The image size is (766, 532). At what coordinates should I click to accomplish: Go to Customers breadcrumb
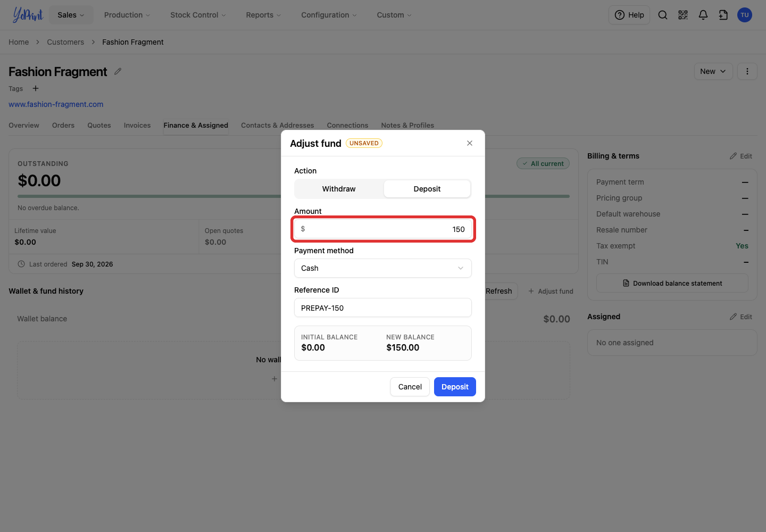tap(65, 42)
